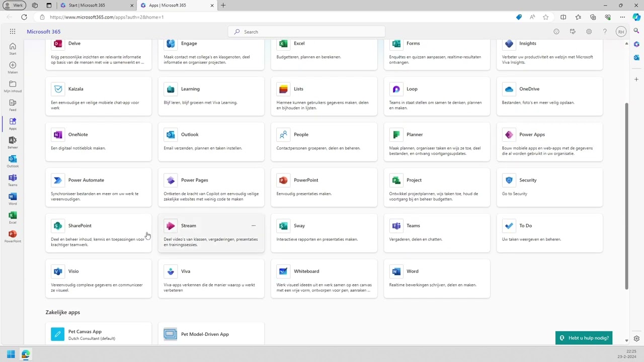The image size is (644, 362).
Task: Add this page to favorites star
Action: click(546, 17)
